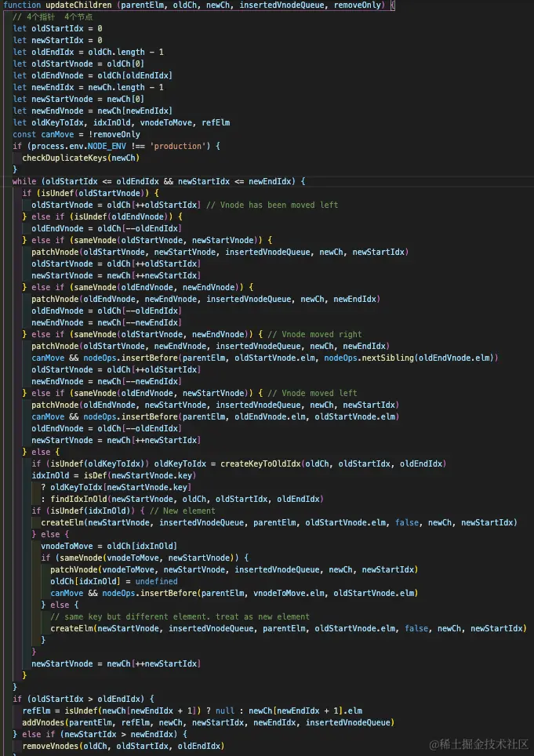Click the 'refElm = isUndef(newCh[newEndIdx + 1])' line

[192, 711]
